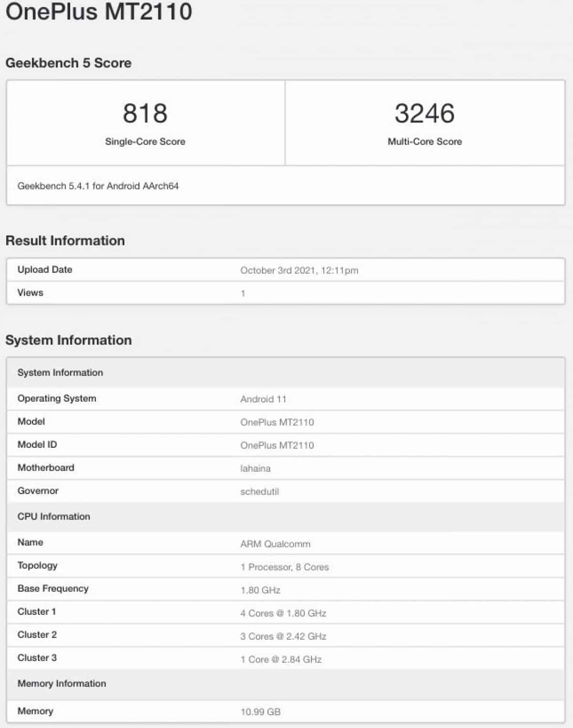
Task: Click the Topology label
Action: (37, 566)
